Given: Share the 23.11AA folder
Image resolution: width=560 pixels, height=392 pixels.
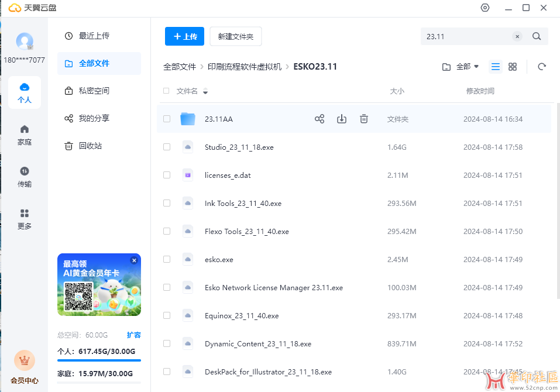Looking at the screenshot, I should click(319, 119).
